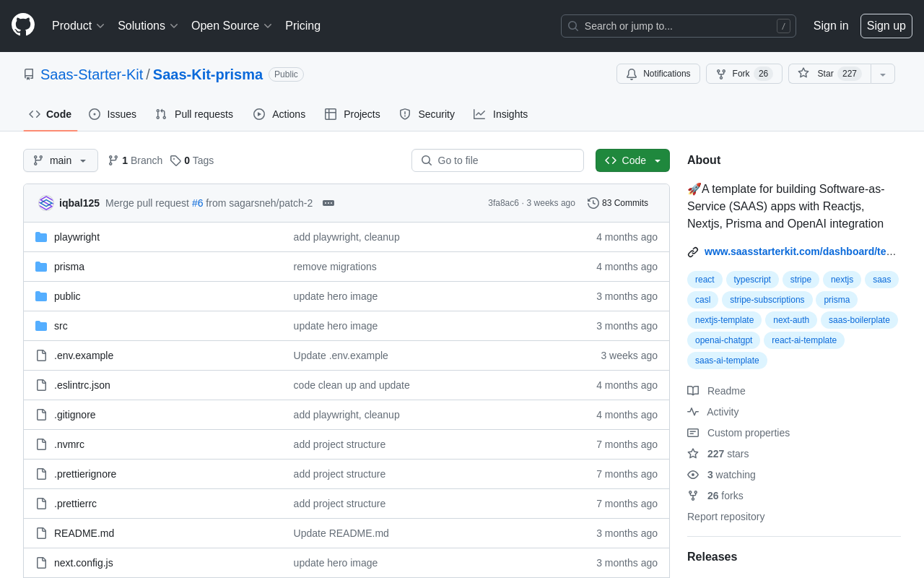Expand the green Code dropdown
The image size is (924, 578).
[632, 160]
